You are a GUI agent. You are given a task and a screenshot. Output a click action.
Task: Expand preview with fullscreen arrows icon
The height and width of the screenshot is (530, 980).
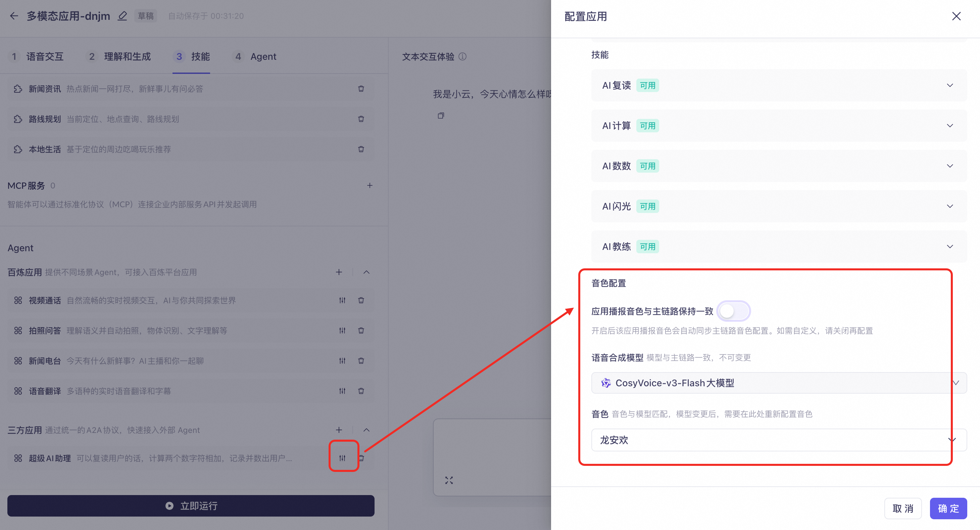[449, 481]
